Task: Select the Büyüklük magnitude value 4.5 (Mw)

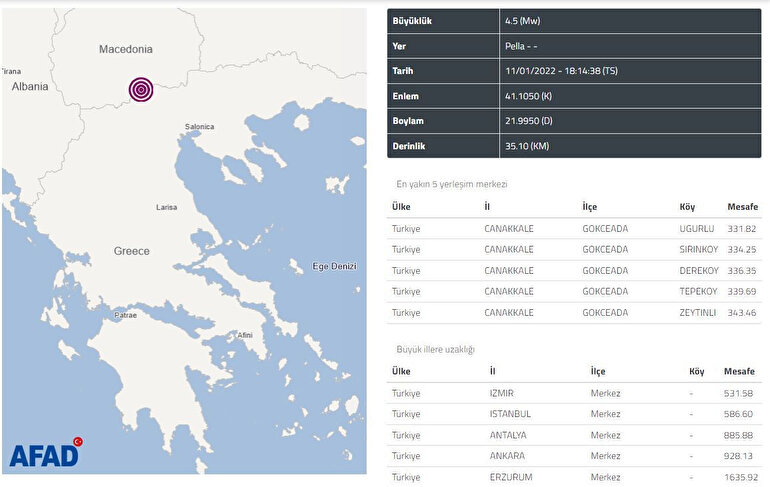Action: point(523,21)
